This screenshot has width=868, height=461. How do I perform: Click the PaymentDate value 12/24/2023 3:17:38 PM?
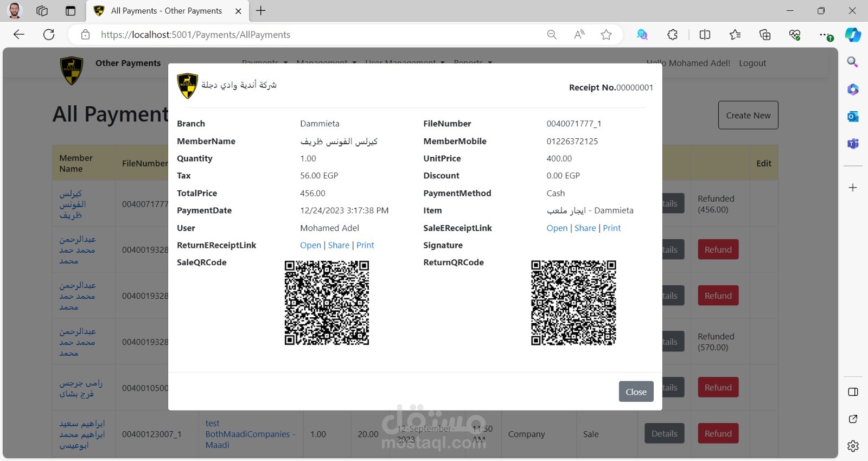pyautogui.click(x=344, y=210)
